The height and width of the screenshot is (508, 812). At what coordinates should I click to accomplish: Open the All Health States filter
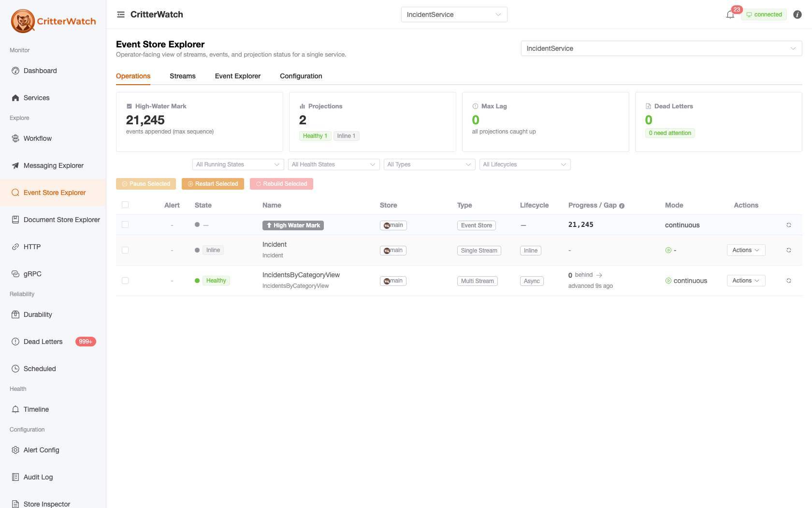pos(333,164)
